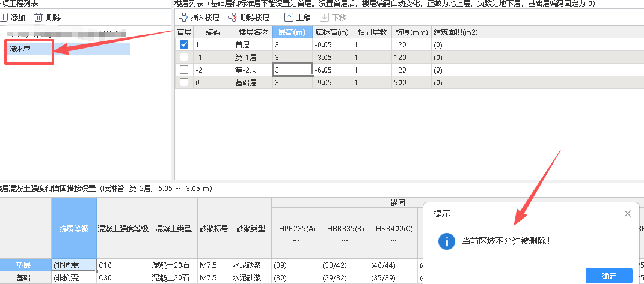The height and width of the screenshot is (284, 644).
Task: Check the 首层 checkbox for 基础层
Action: click(184, 82)
